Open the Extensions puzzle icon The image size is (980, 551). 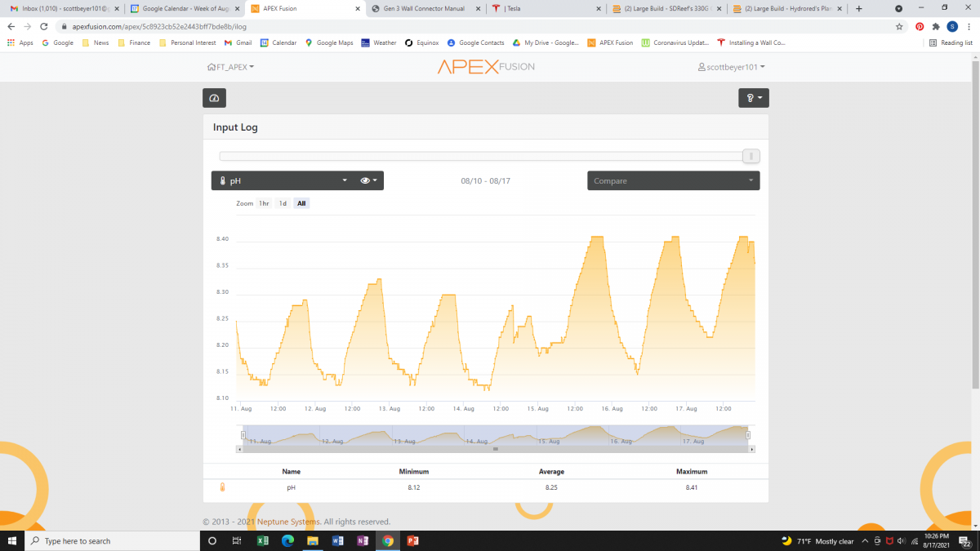pos(936,26)
